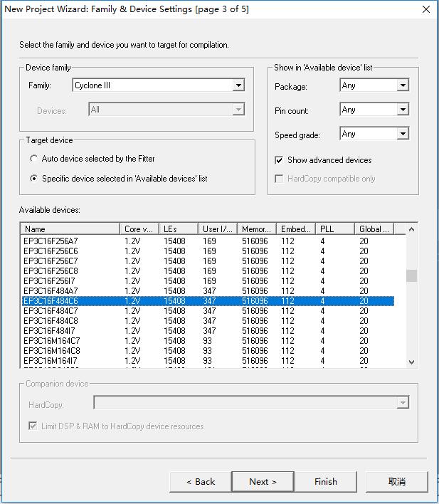Select device EP3C16F256C7
The image size is (439, 504).
pos(208,261)
